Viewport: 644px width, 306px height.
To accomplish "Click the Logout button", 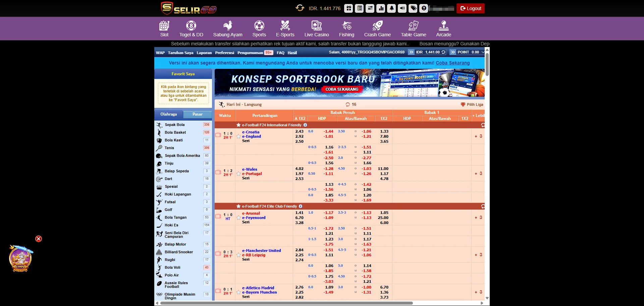I will [470, 8].
